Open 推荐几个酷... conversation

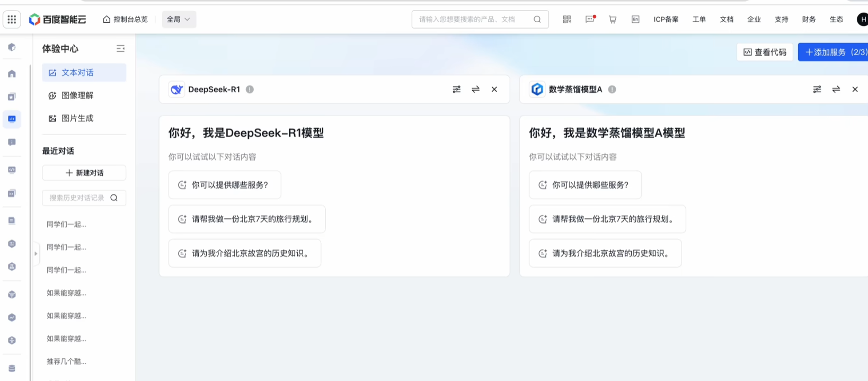(x=66, y=361)
